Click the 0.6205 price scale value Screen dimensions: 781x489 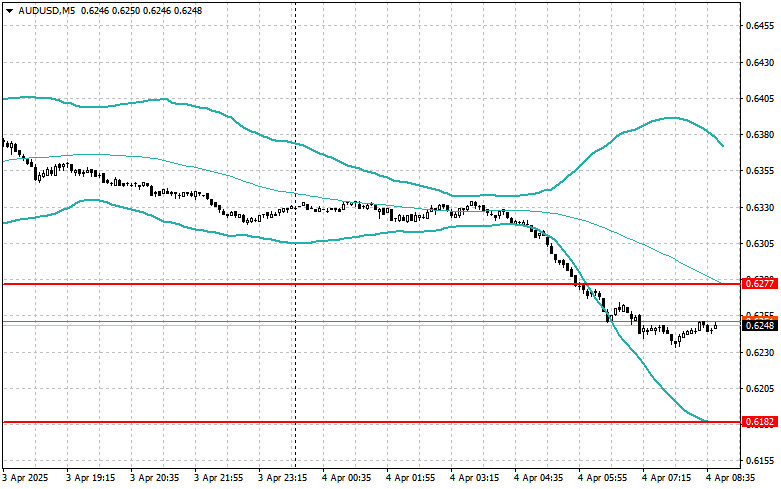(760, 388)
